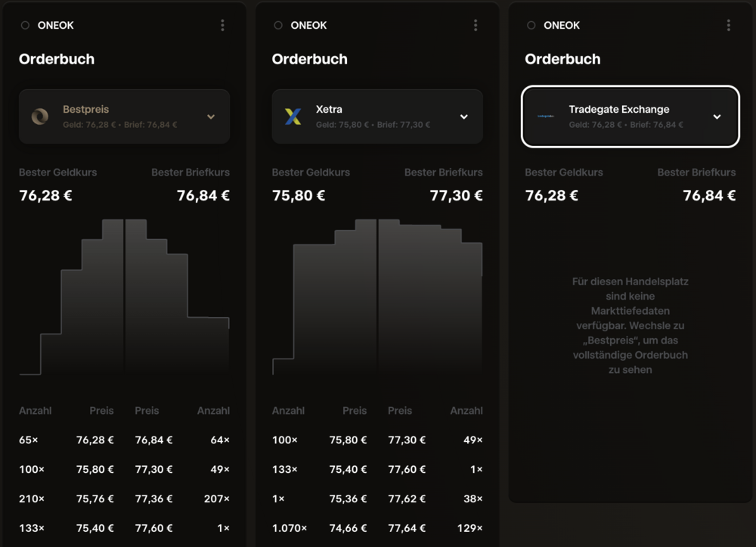Select the 1.070× 74,66 € row in Xetra
The width and height of the screenshot is (756, 547).
[x=320, y=528]
